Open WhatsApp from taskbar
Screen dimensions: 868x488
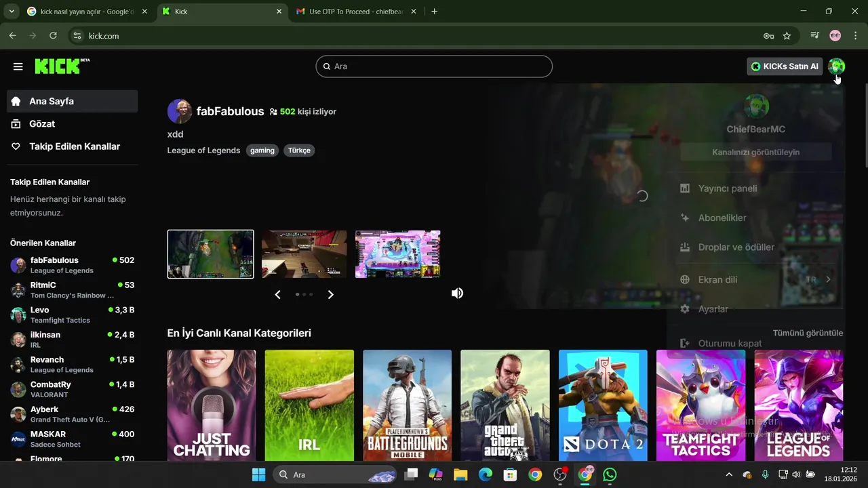click(610, 474)
